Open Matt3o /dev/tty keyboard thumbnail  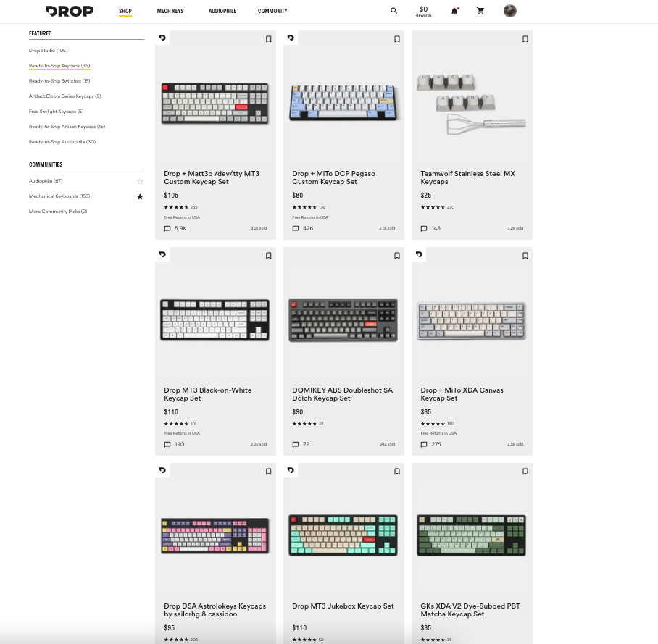point(215,104)
